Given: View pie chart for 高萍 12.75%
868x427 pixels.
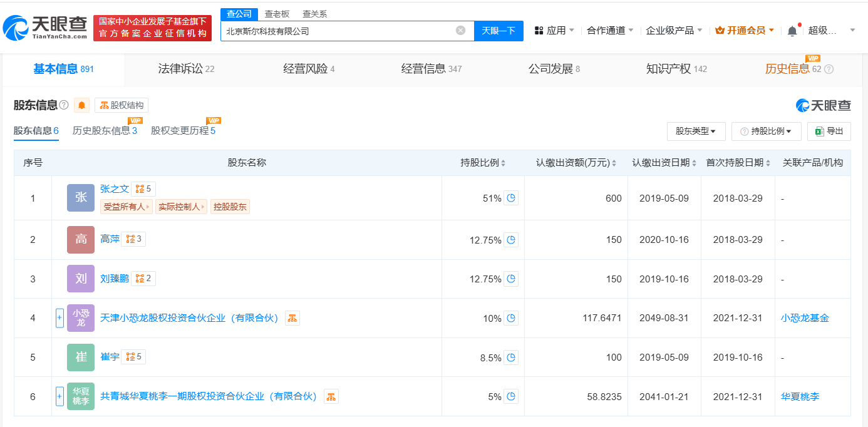Looking at the screenshot, I should pos(511,239).
